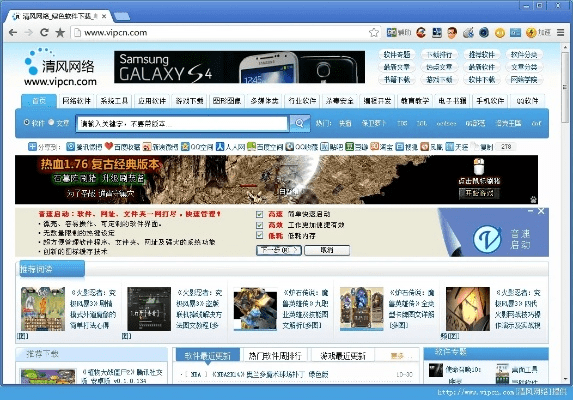Click the solid star icon beside reload
This screenshot has height=400, width=573.
(x=60, y=33)
